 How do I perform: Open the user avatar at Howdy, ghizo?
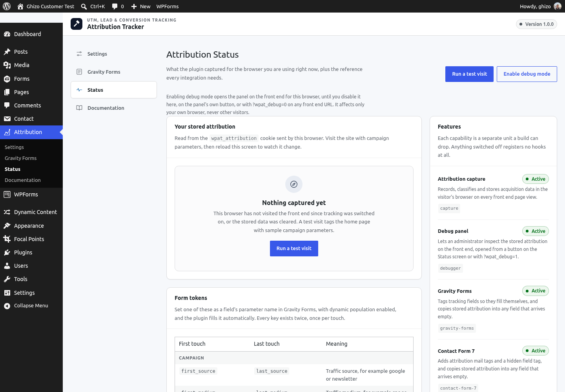[x=557, y=6]
